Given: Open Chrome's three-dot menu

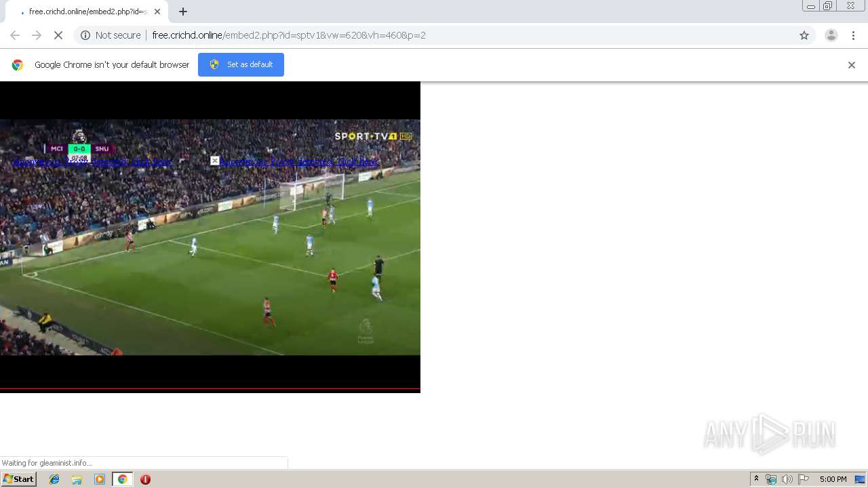Looking at the screenshot, I should (x=853, y=35).
